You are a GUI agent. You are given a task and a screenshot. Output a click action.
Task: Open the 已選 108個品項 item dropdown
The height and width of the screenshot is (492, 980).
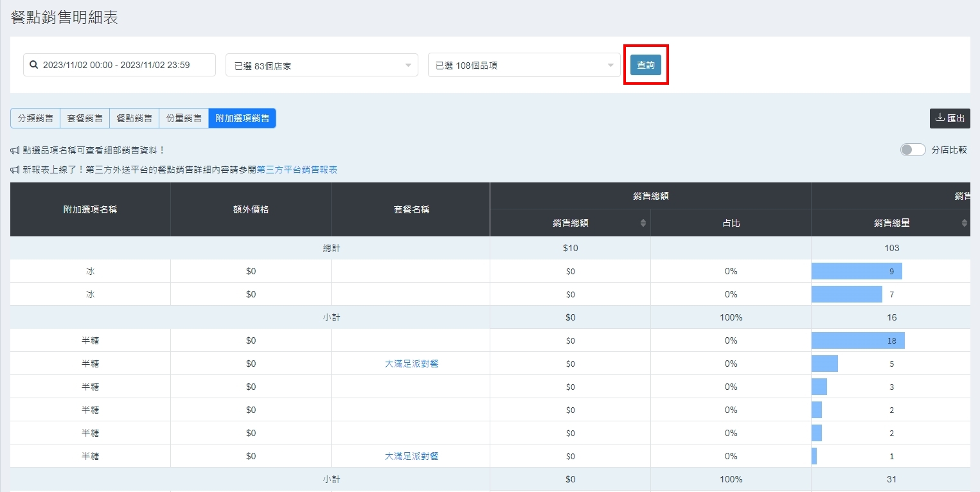524,65
